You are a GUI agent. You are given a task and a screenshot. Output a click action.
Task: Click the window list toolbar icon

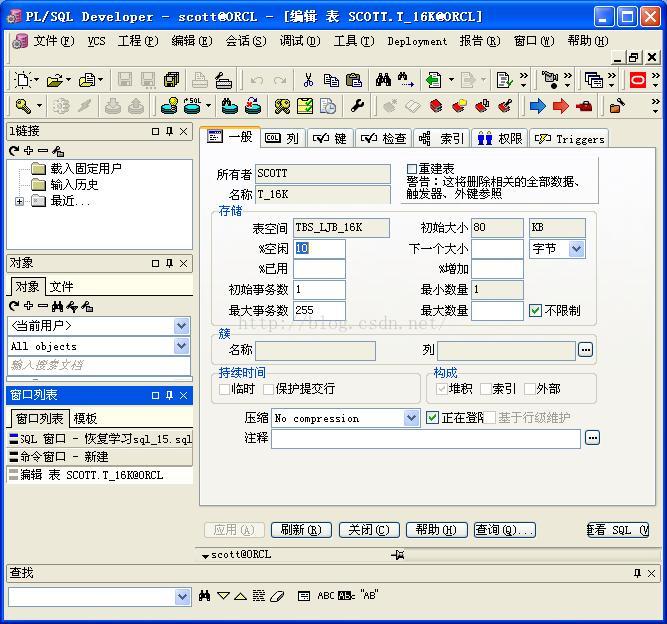pyautogui.click(x=593, y=80)
